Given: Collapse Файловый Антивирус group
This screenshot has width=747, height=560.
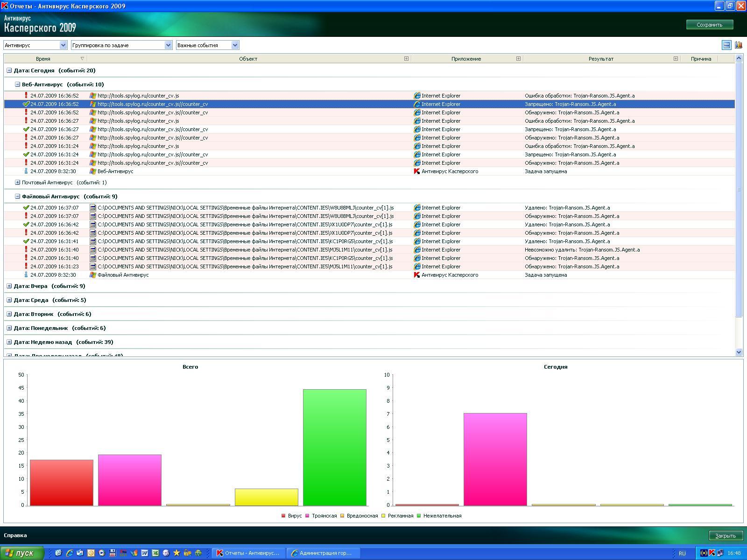Looking at the screenshot, I should (17, 196).
